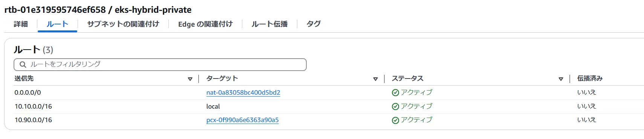Screen dimensions: 644x139
Task: Open the タグ tab
Action: click(314, 24)
